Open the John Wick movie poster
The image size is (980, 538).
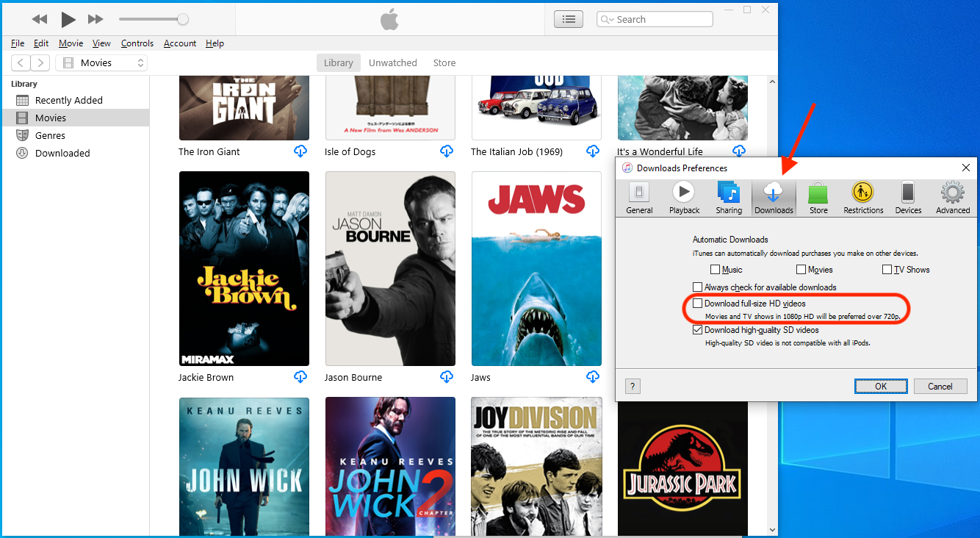pyautogui.click(x=244, y=467)
